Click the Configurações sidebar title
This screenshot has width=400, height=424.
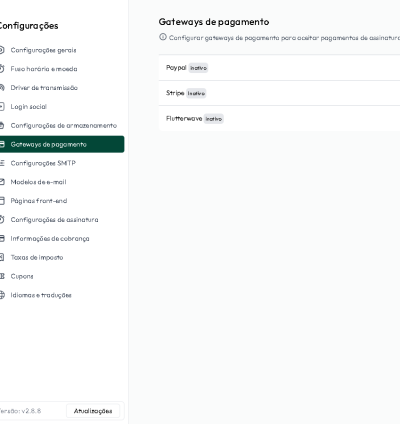pyautogui.click(x=29, y=26)
